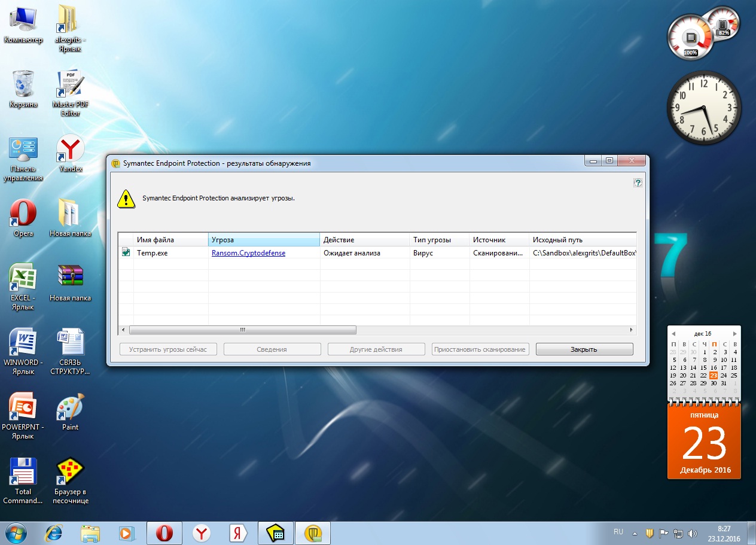Click Temp.exe row file icon
The width and height of the screenshot is (756, 545).
tap(126, 252)
